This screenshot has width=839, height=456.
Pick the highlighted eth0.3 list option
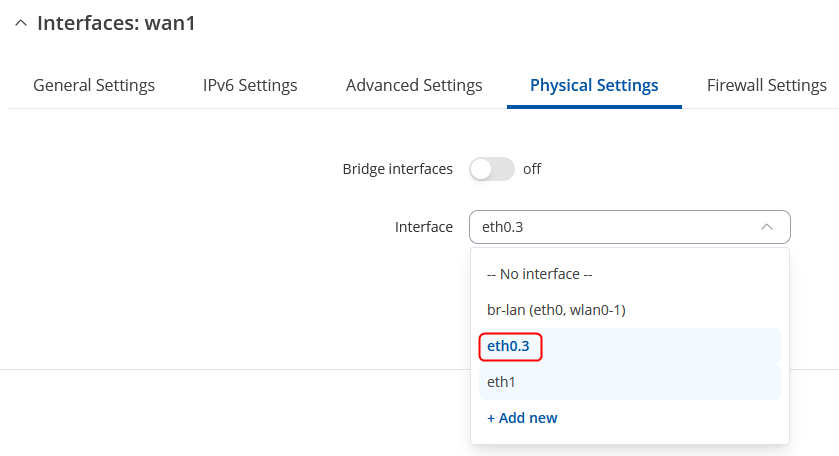509,346
